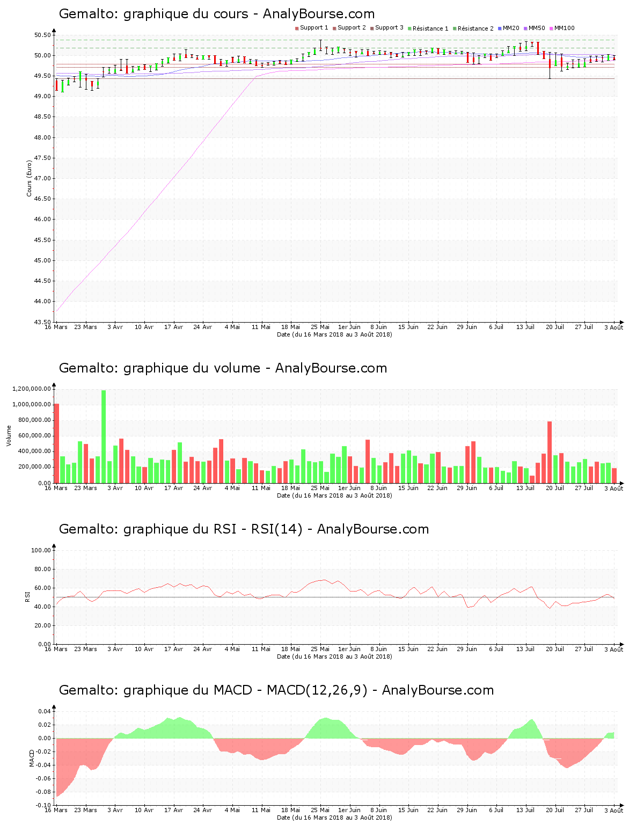644x832 pixels.
Task: Pick the MM100 magenta legend swatch
Action: coord(552,28)
